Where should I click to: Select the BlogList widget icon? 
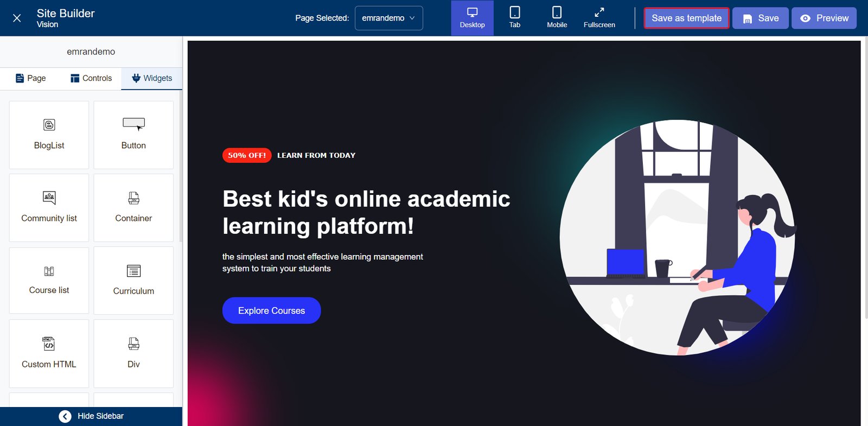coord(49,125)
